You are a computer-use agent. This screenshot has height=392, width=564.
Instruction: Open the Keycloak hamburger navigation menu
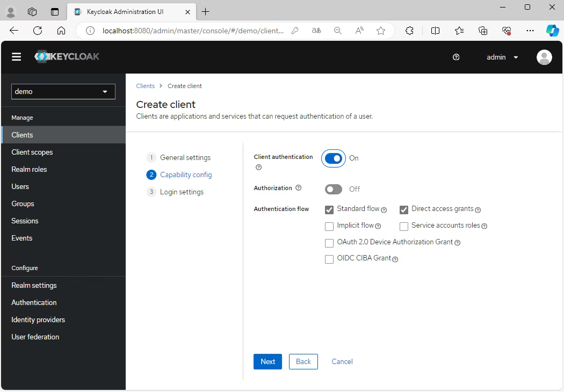[17, 57]
